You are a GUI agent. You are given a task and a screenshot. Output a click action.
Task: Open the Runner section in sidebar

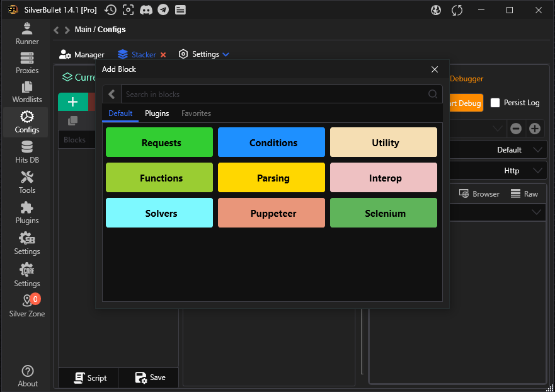point(27,33)
